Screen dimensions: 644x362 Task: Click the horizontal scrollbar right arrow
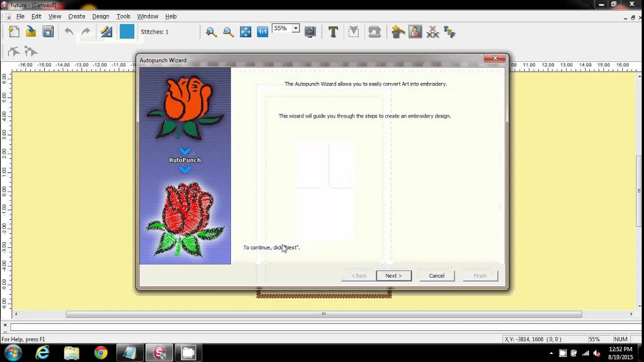point(631,314)
